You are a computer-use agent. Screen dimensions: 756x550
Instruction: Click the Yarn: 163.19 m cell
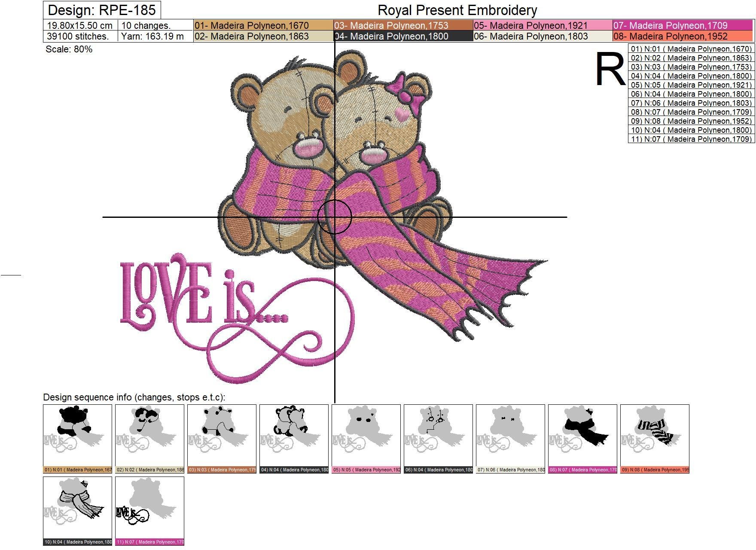(155, 36)
